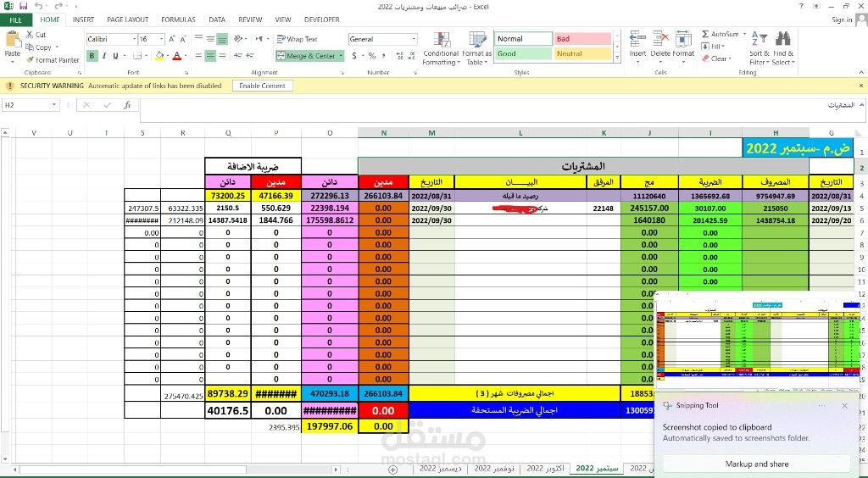
Task: Click Markup and share in Snipping Tool
Action: 757,464
